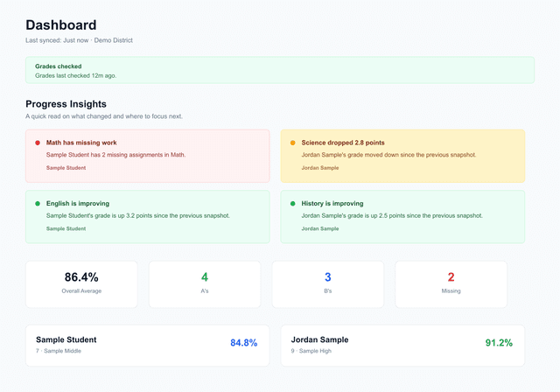
Task: Click the green dot beside English is improving
Action: pyautogui.click(x=38, y=204)
